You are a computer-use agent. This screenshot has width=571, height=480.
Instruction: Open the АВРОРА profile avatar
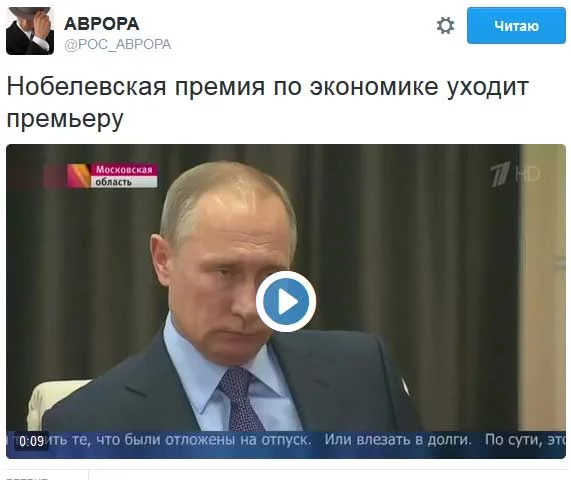tap(30, 31)
